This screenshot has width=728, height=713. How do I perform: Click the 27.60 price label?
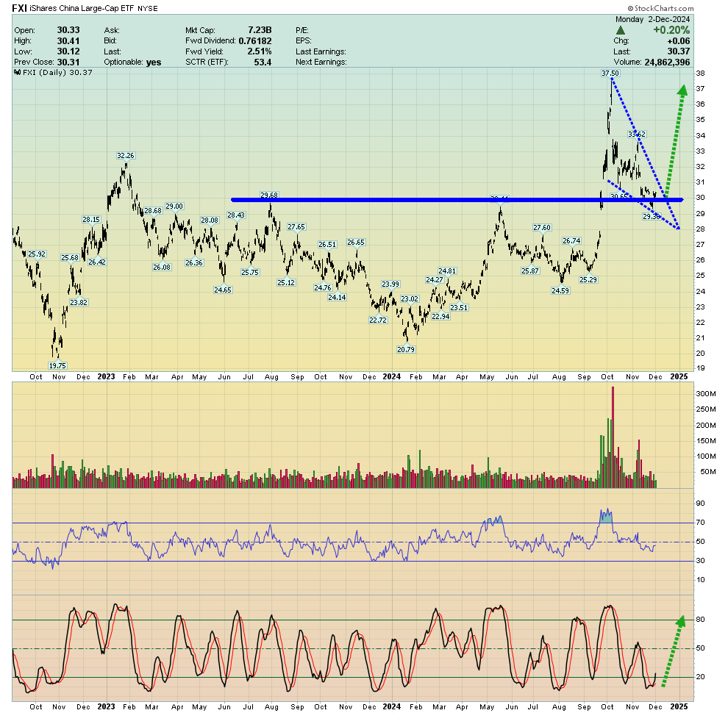[x=542, y=227]
